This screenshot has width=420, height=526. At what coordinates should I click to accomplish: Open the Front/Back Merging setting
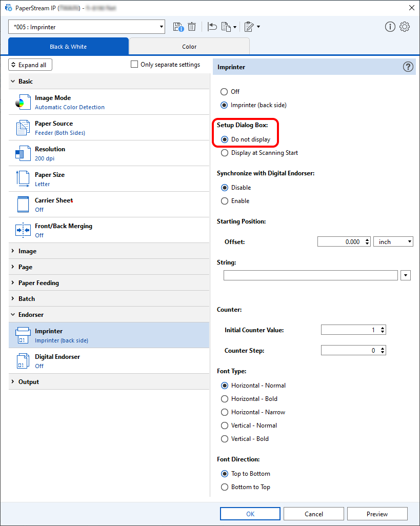coord(109,230)
